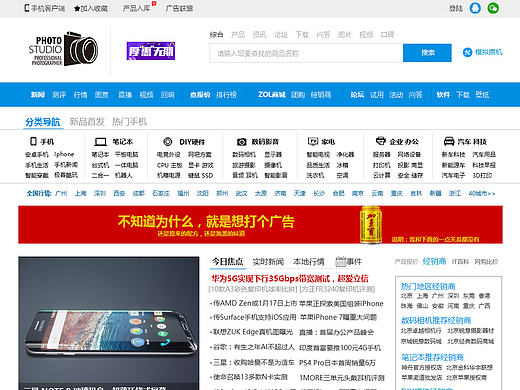
Task: Open the purple 厚惠无期 promo banner
Action: (x=151, y=51)
